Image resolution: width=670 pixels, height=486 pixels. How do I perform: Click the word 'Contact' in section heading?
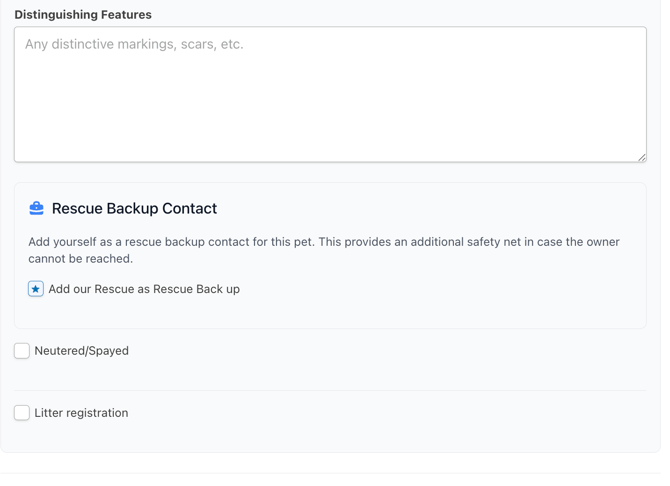tap(186, 209)
